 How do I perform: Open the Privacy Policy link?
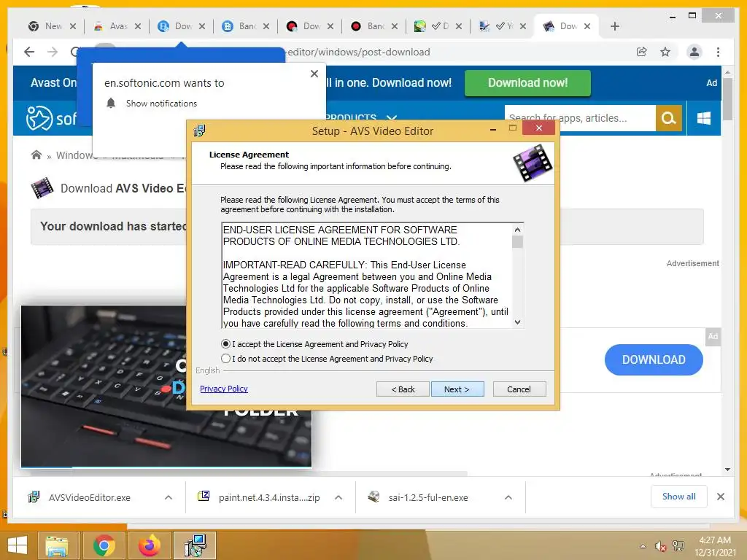[x=223, y=389]
